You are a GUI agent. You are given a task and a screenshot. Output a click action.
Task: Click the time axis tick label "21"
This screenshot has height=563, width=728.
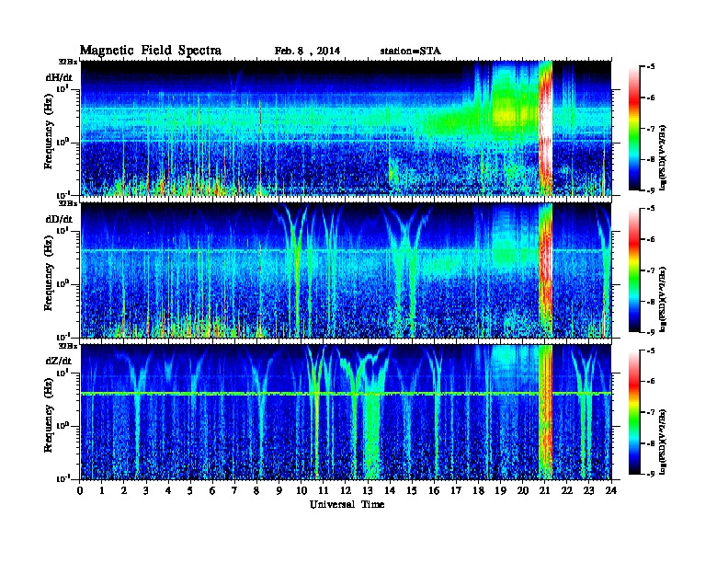click(x=544, y=490)
